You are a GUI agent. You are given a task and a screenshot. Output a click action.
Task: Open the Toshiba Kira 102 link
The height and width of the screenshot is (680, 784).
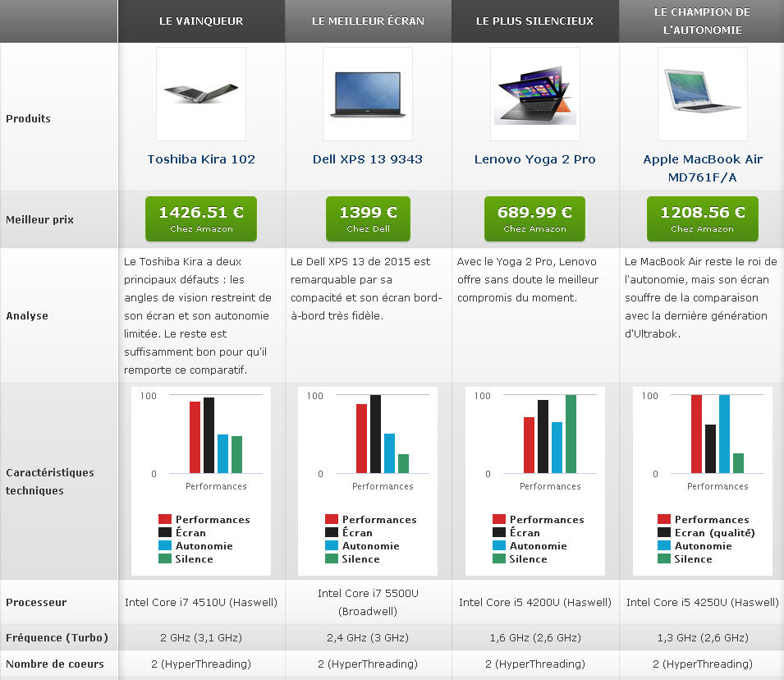201,159
